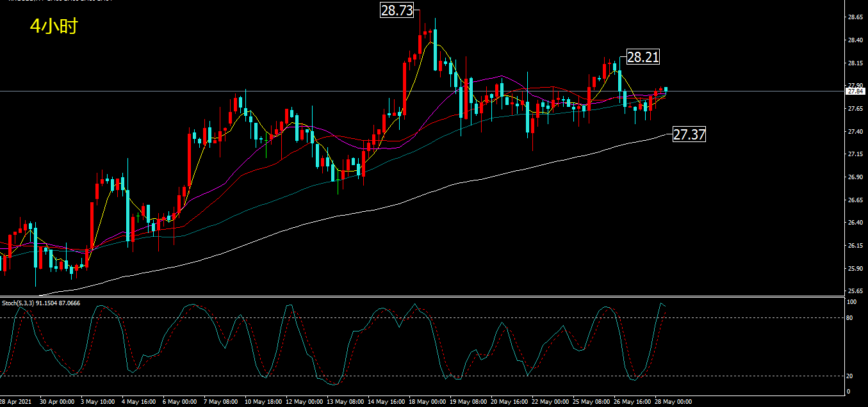868x407 pixels.
Task: Click the 20 level on Stoch scale
Action: coord(850,376)
